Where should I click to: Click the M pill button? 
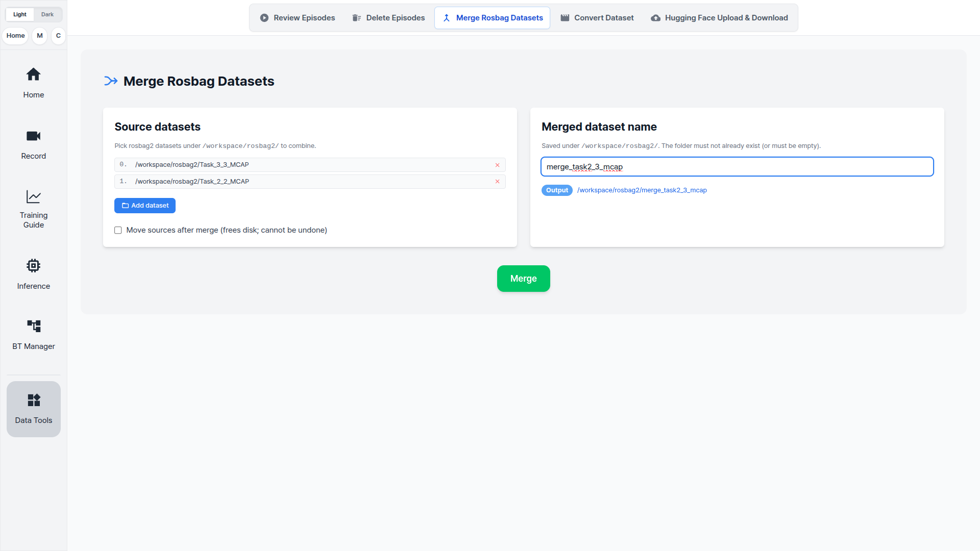tap(40, 36)
